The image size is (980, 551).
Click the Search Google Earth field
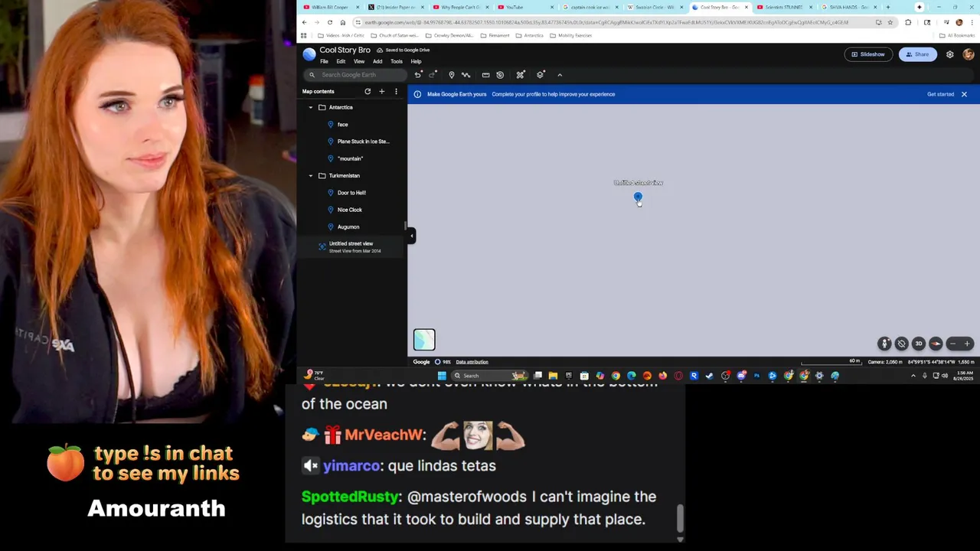pyautogui.click(x=356, y=75)
